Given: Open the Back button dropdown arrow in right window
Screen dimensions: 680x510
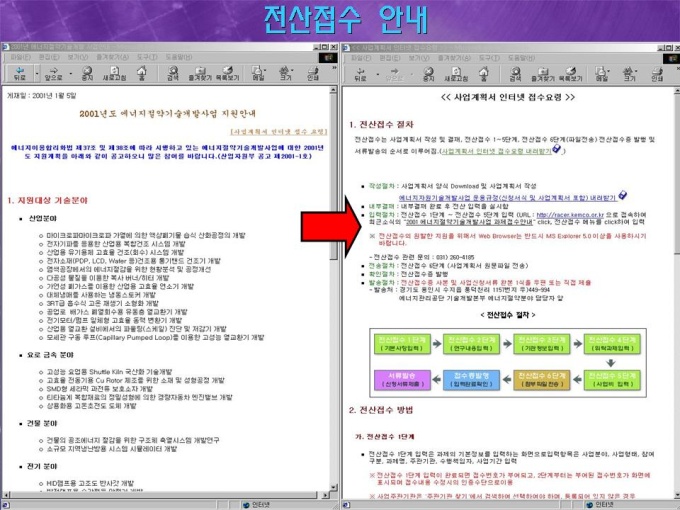Looking at the screenshot, I should point(377,75).
